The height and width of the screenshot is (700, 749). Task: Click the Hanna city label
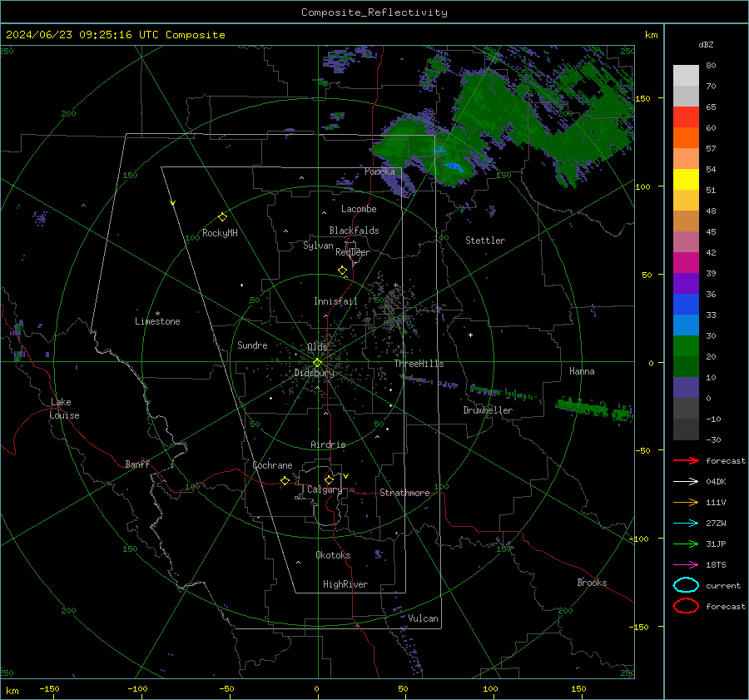[582, 371]
